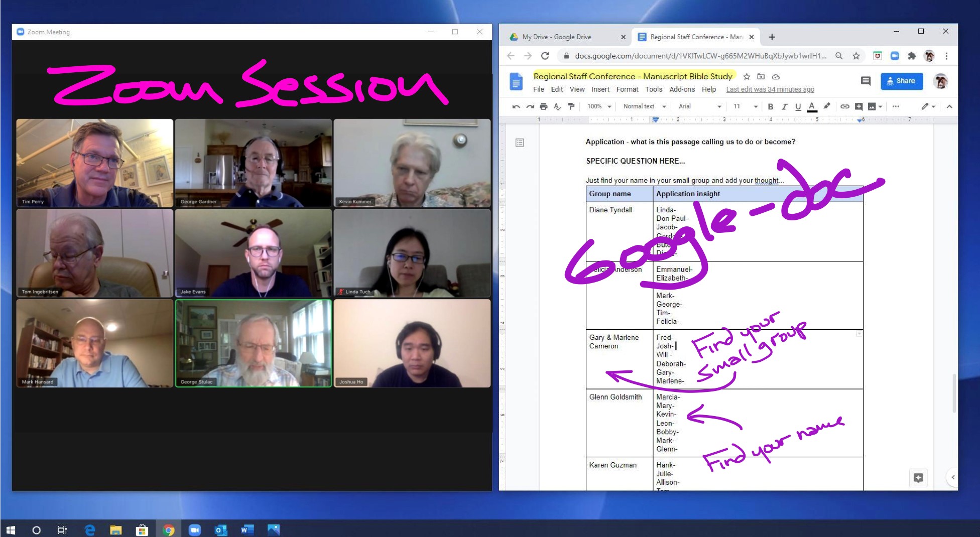Screen dimensions: 980x537
Task: Open the text color picker
Action: coord(812,106)
